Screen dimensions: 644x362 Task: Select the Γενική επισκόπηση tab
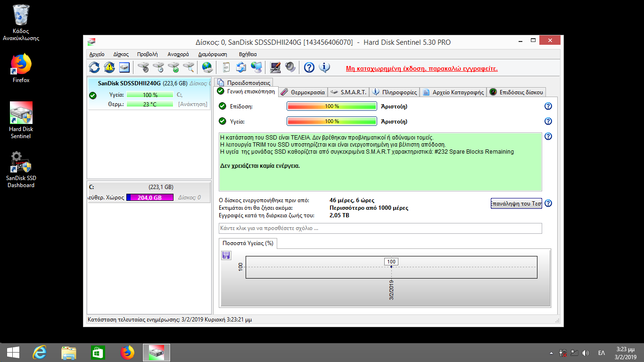(x=246, y=91)
